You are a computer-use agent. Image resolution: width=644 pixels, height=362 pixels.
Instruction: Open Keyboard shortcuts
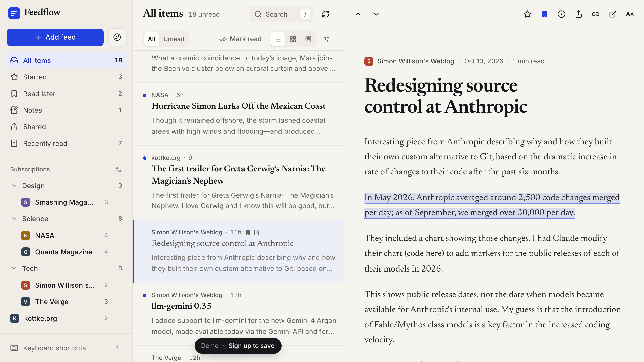pos(66,348)
